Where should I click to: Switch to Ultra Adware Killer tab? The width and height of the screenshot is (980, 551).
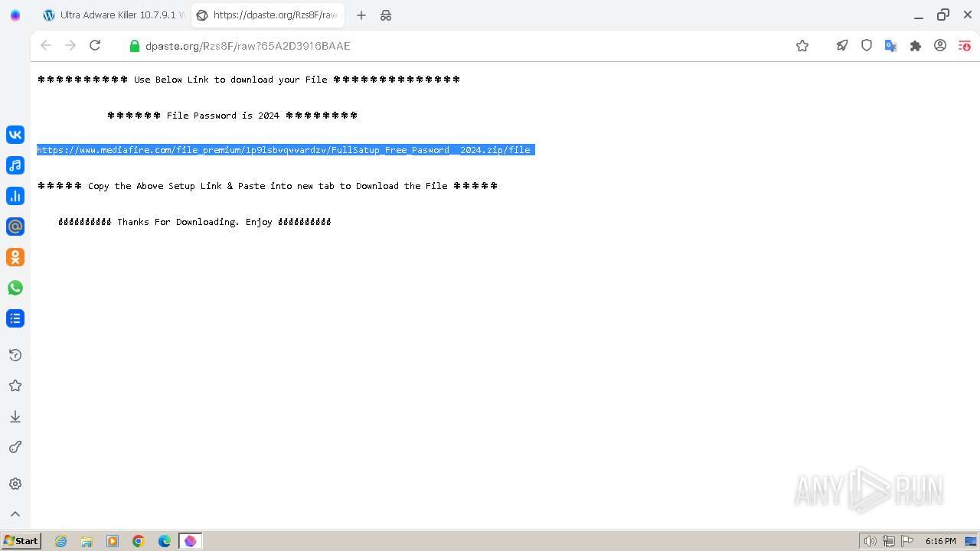pyautogui.click(x=113, y=15)
